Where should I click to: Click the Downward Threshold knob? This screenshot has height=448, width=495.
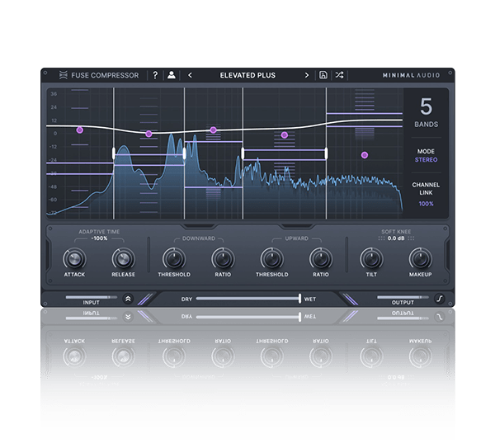[x=174, y=258]
